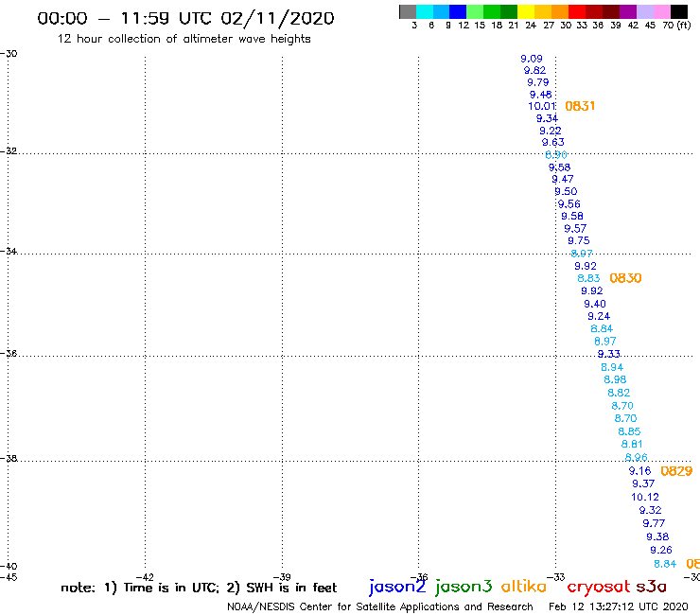Click the wave height value 9.40
This screenshot has height=615, width=700.
click(595, 304)
